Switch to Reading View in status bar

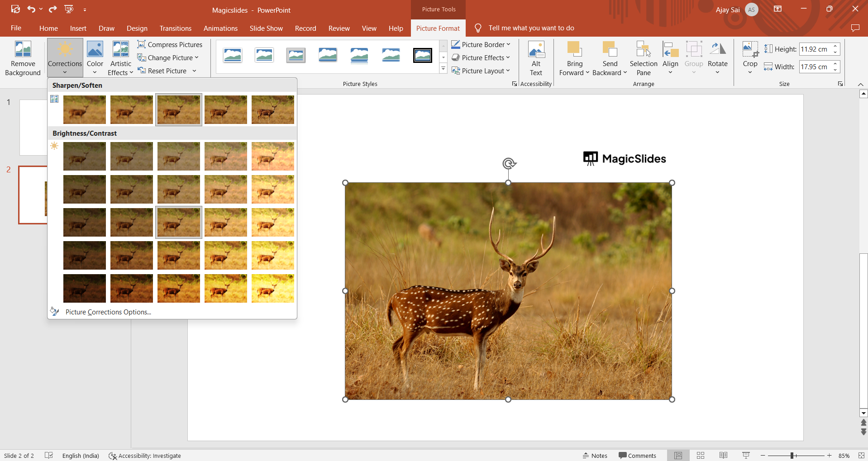(x=723, y=456)
